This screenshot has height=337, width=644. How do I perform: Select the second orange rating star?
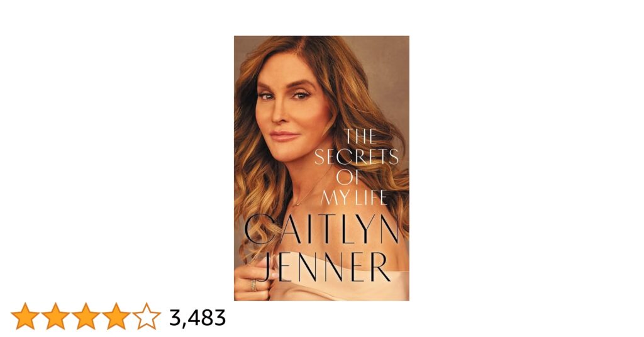point(55,316)
